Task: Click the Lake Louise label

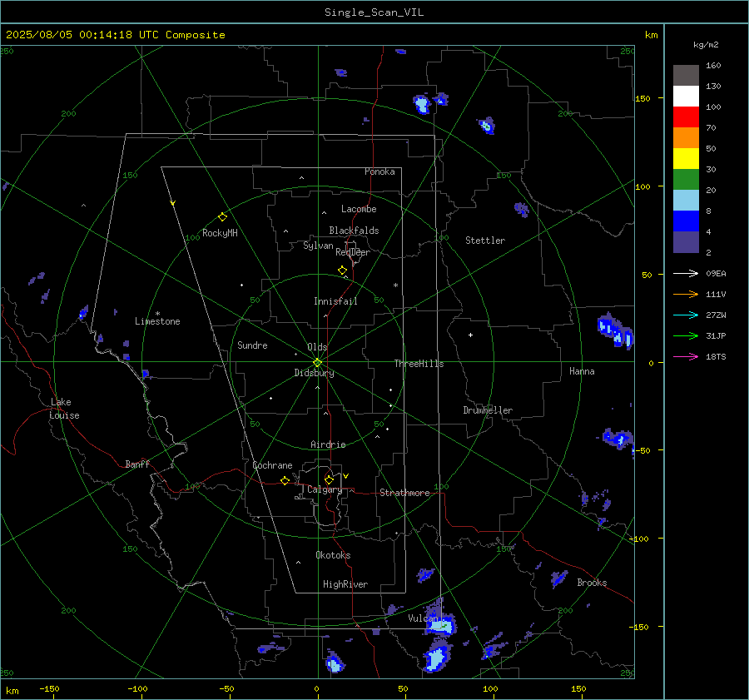Action: [x=64, y=409]
